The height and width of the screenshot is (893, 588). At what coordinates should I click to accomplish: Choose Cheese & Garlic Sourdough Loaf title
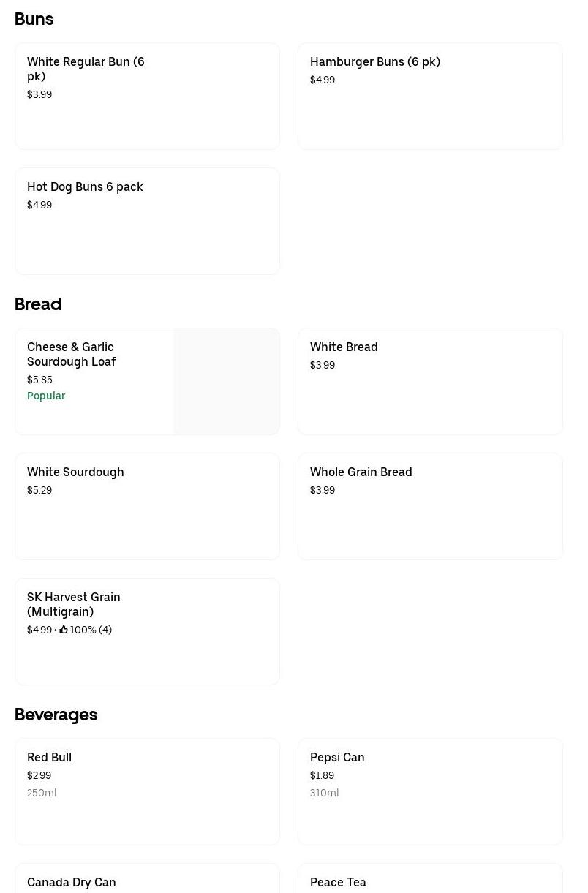(72, 354)
